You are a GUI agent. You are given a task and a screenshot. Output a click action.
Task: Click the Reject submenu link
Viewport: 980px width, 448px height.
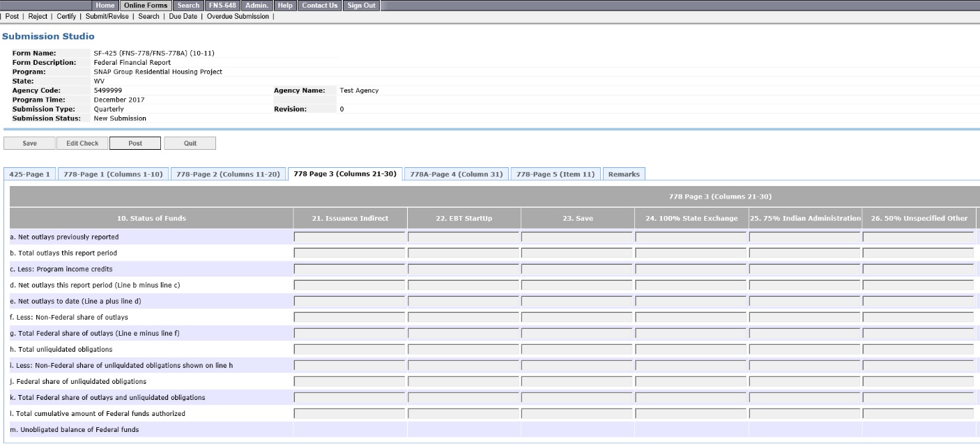coord(38,17)
